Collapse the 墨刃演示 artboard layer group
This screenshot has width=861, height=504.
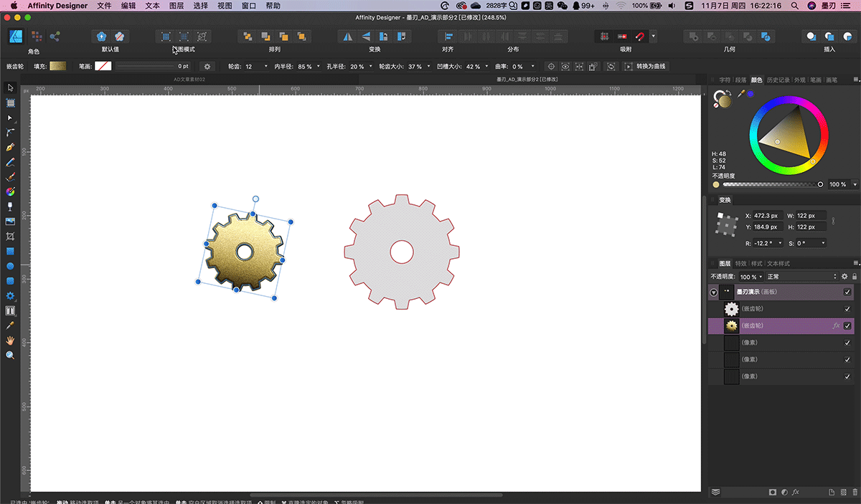point(714,293)
